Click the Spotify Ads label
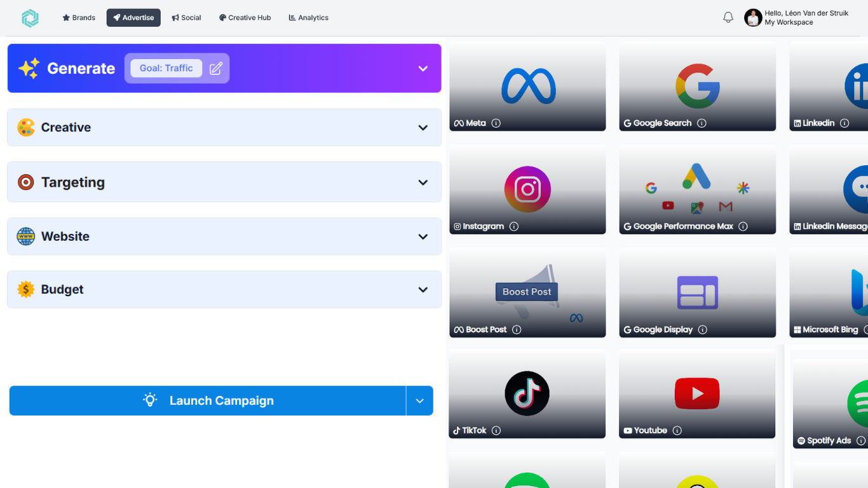 (829, 440)
